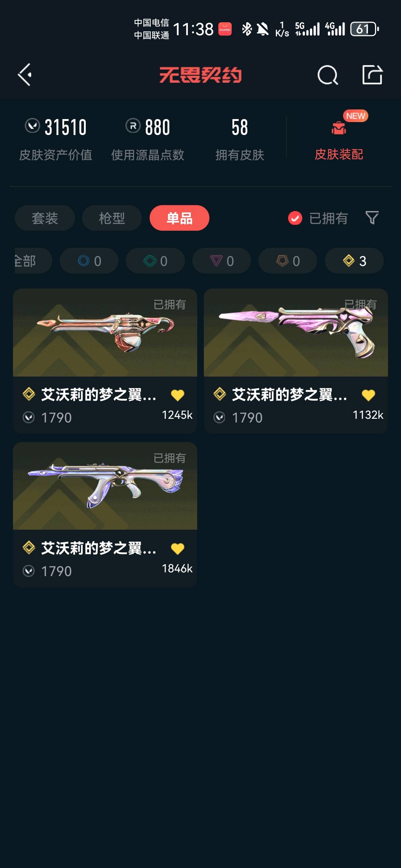Switch to the 套装 tab
Viewport: 401px width, 868px height.
click(45, 218)
